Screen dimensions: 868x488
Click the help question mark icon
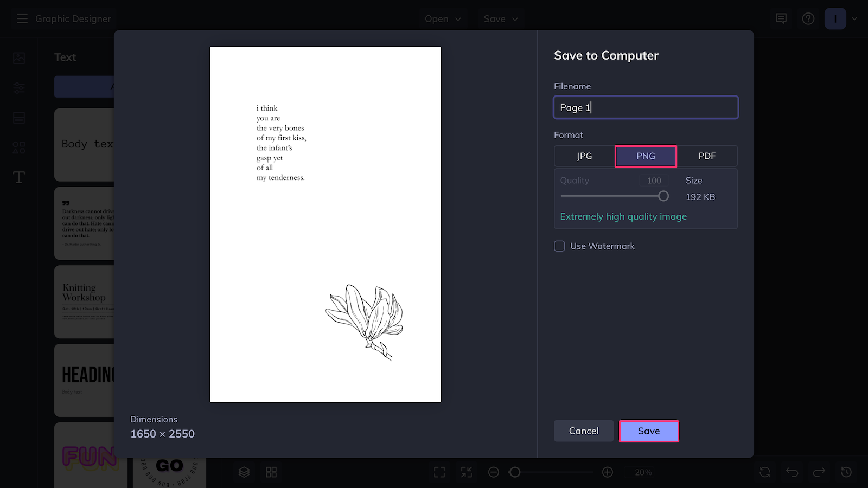point(808,18)
